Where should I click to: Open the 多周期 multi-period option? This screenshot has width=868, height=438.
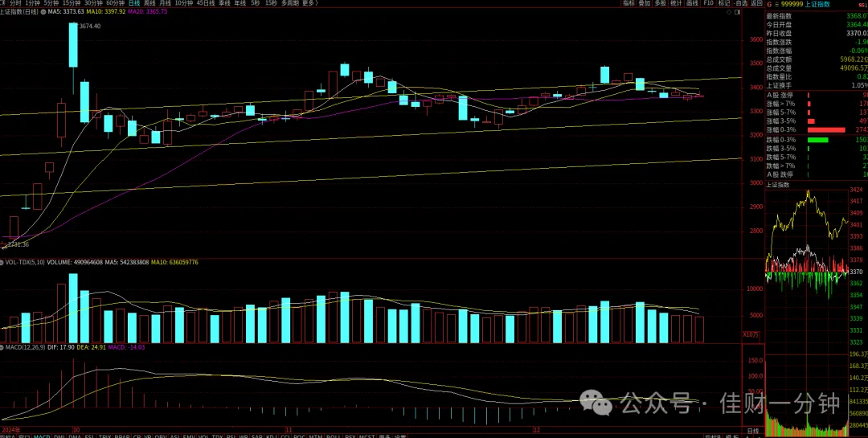(290, 3)
